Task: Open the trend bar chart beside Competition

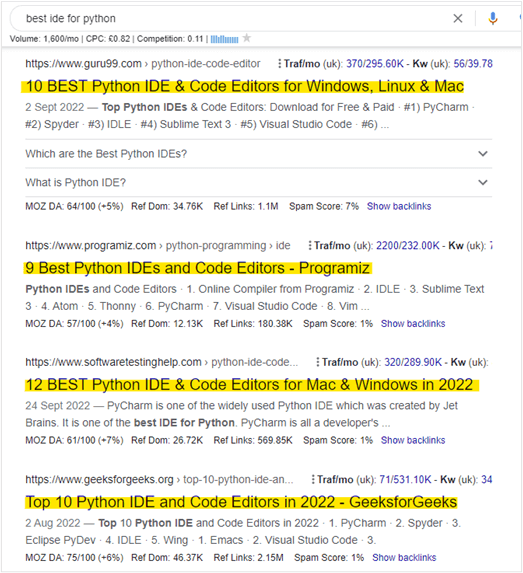Action: pyautogui.click(x=224, y=39)
